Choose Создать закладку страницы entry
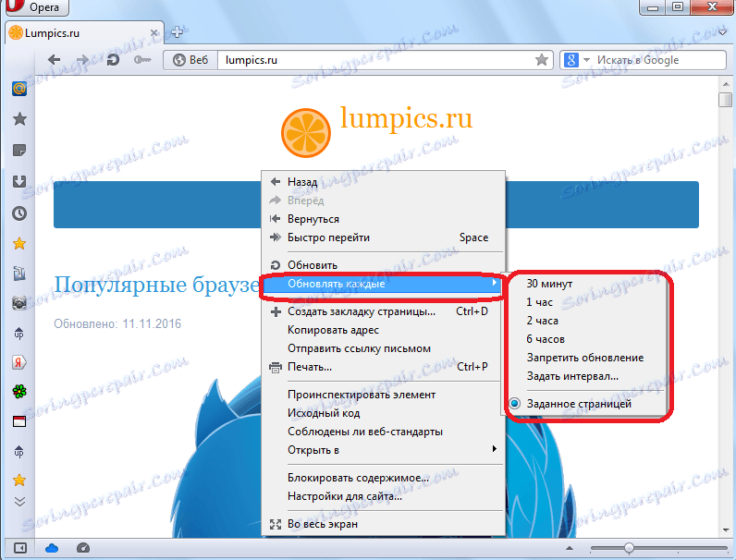 tap(383, 311)
